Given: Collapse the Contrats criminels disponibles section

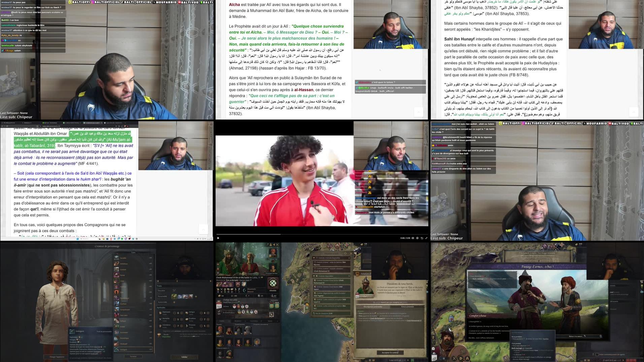Looking at the screenshot, I should (314, 258).
